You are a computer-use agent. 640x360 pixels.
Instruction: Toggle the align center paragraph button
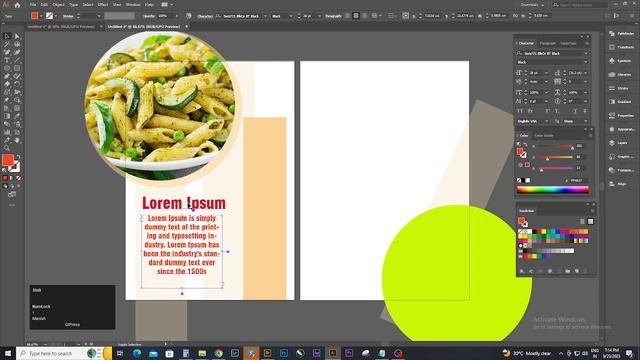pos(356,16)
